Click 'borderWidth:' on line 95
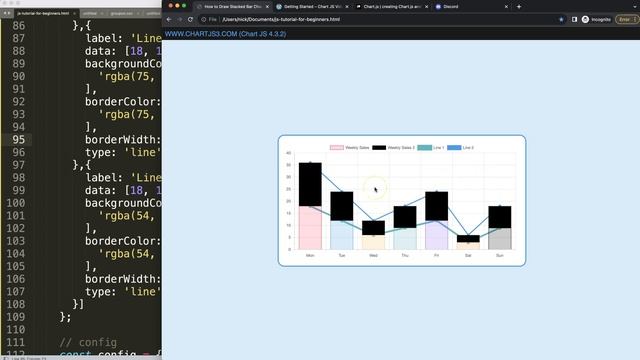Screen dimensions: 640x360 coord(123,140)
